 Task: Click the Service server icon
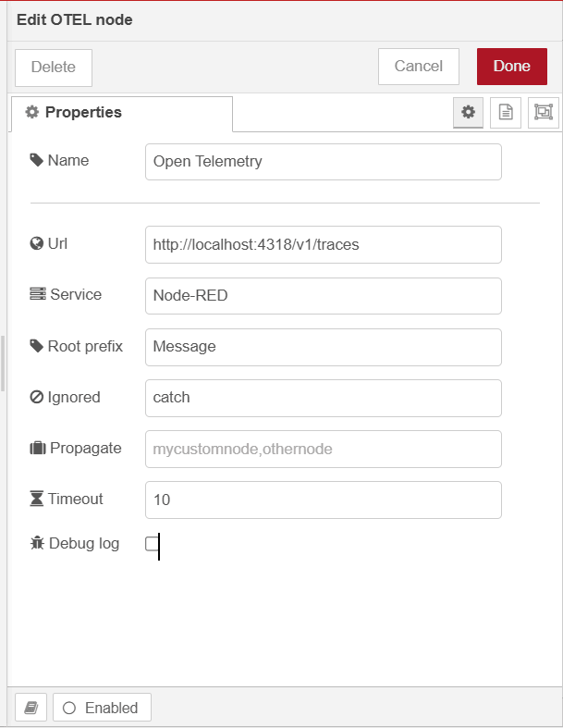(x=38, y=294)
